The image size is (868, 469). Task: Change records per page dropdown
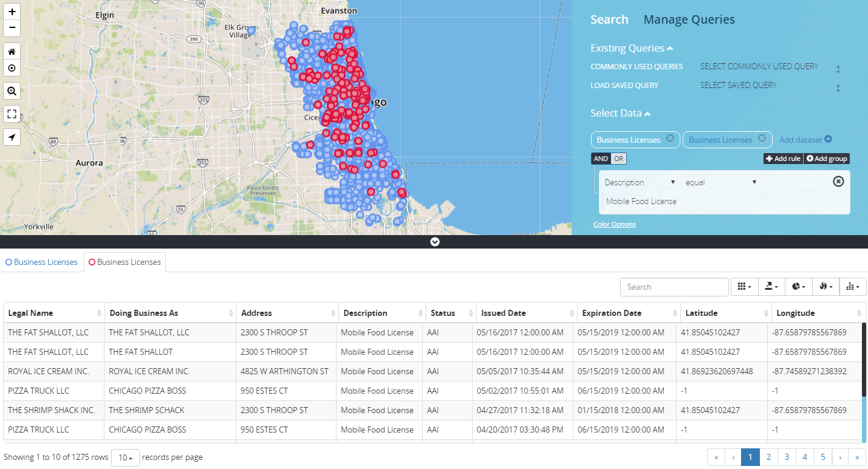pos(125,457)
